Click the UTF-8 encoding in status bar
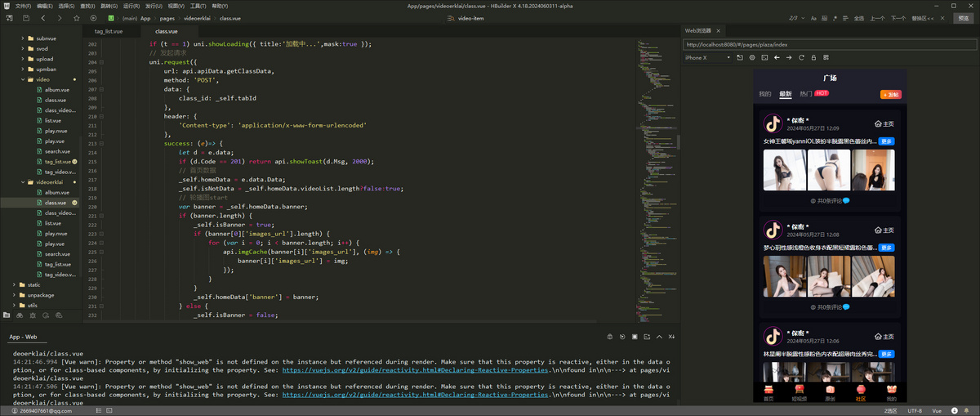 tap(915, 410)
